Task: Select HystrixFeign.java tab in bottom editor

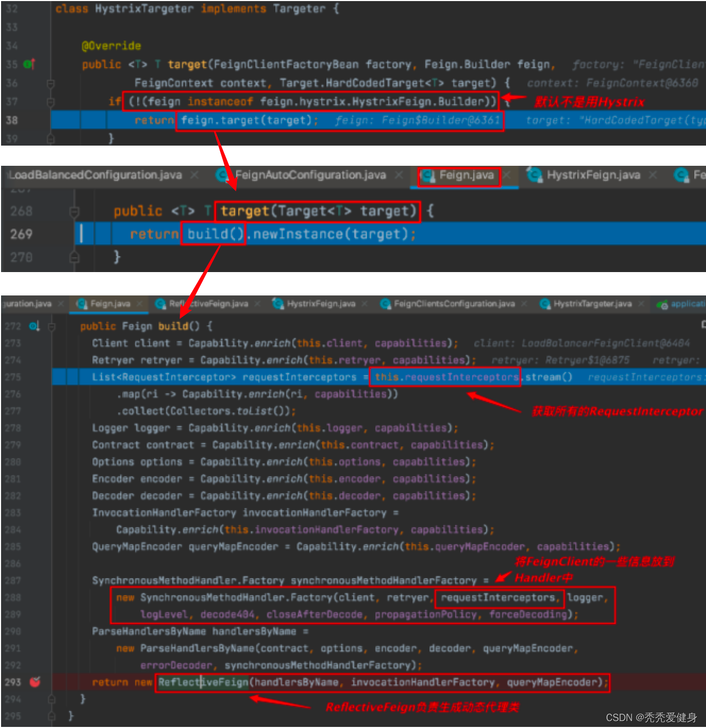Action: tap(321, 304)
